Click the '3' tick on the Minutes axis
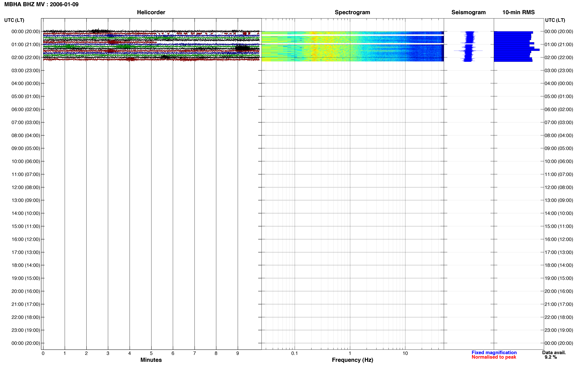The image size is (588, 368). click(108, 353)
